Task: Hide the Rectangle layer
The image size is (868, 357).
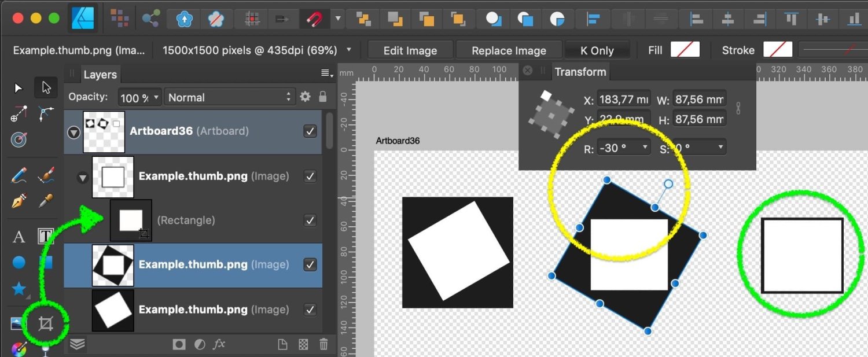Action: [x=310, y=220]
